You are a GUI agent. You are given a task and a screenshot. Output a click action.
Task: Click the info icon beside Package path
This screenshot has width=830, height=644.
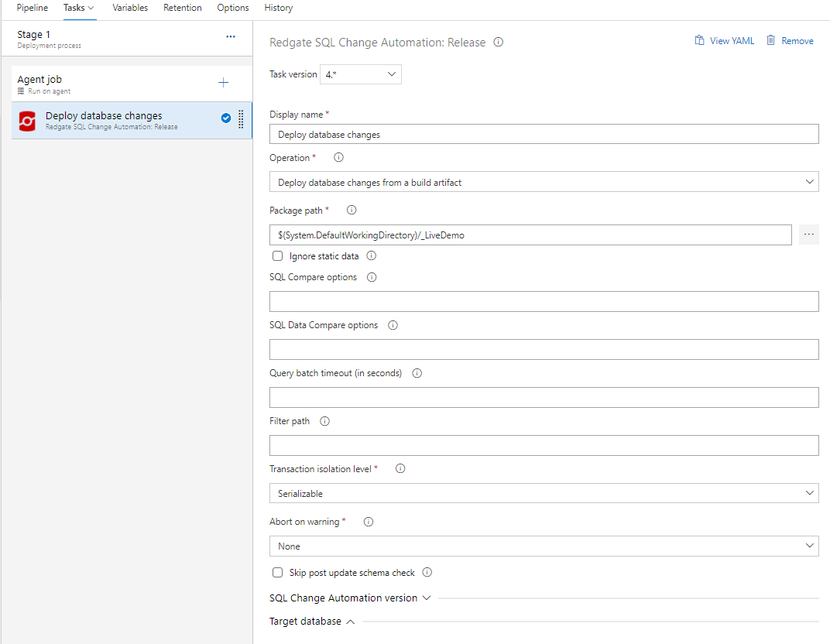pyautogui.click(x=352, y=210)
